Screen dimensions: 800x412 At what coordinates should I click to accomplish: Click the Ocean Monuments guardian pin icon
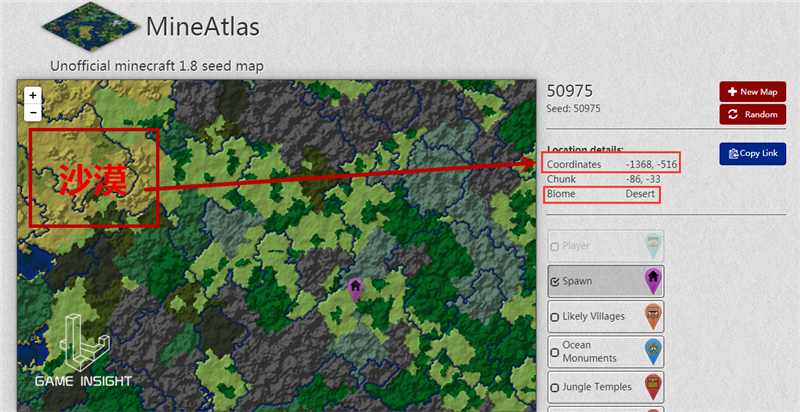click(x=653, y=352)
